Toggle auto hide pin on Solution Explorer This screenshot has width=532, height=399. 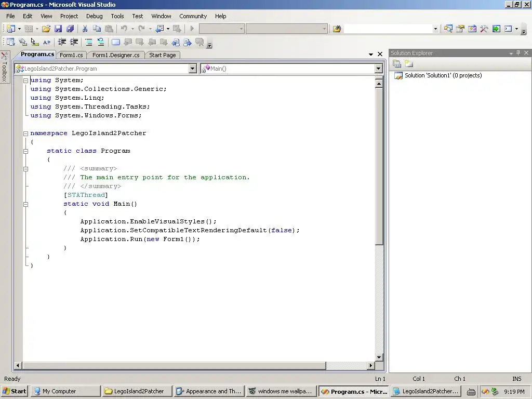coord(518,53)
